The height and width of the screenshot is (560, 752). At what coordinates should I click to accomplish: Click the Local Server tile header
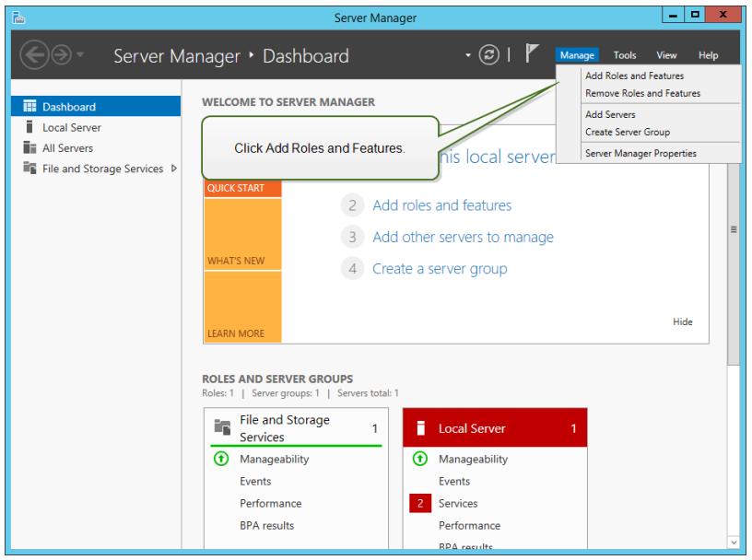click(x=495, y=428)
